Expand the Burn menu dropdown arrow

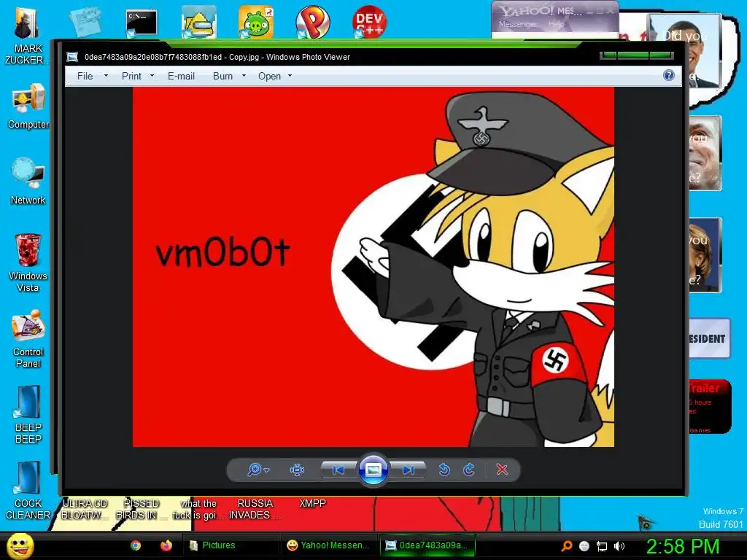244,76
